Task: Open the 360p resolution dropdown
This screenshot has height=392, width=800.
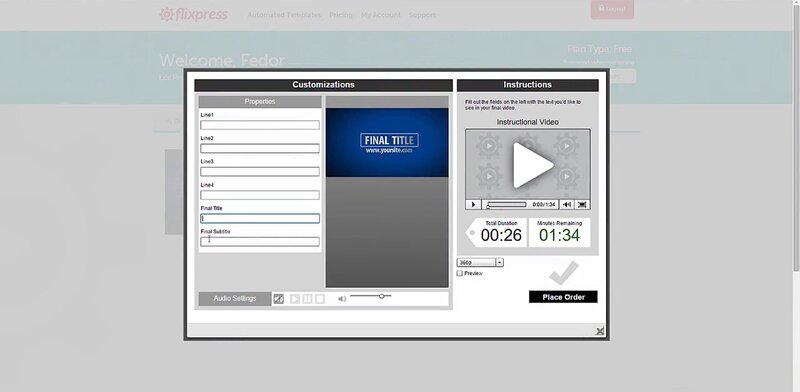Action: 480,262
